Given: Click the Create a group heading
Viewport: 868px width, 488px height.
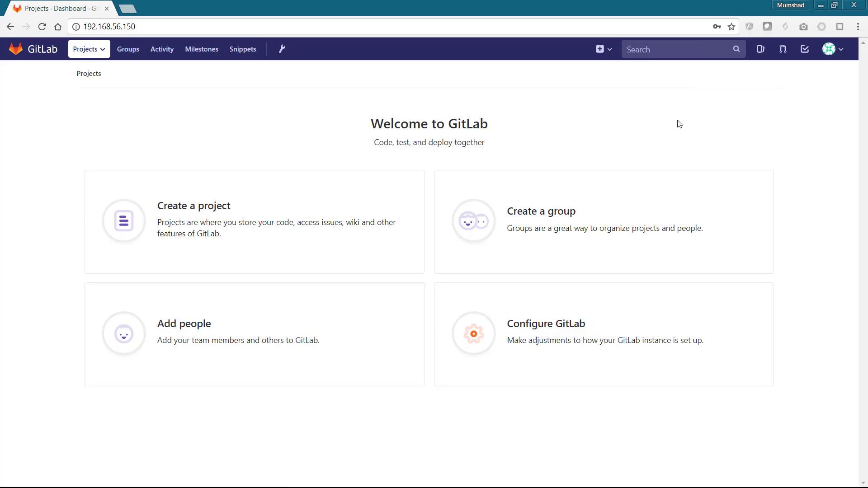Looking at the screenshot, I should [x=541, y=211].
